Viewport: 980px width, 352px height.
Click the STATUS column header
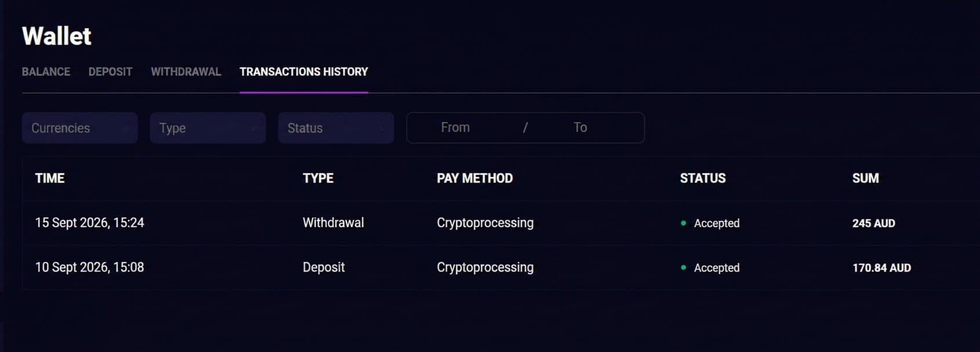[x=703, y=178]
